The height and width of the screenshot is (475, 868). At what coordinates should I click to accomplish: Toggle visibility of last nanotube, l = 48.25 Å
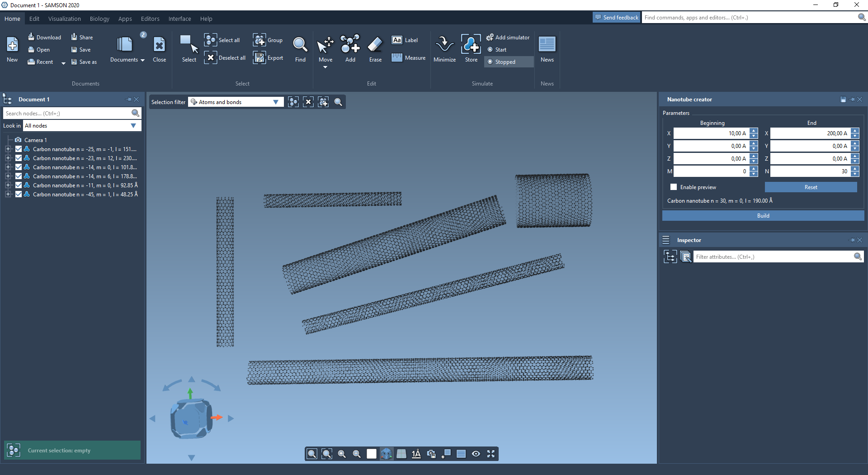pyautogui.click(x=19, y=195)
